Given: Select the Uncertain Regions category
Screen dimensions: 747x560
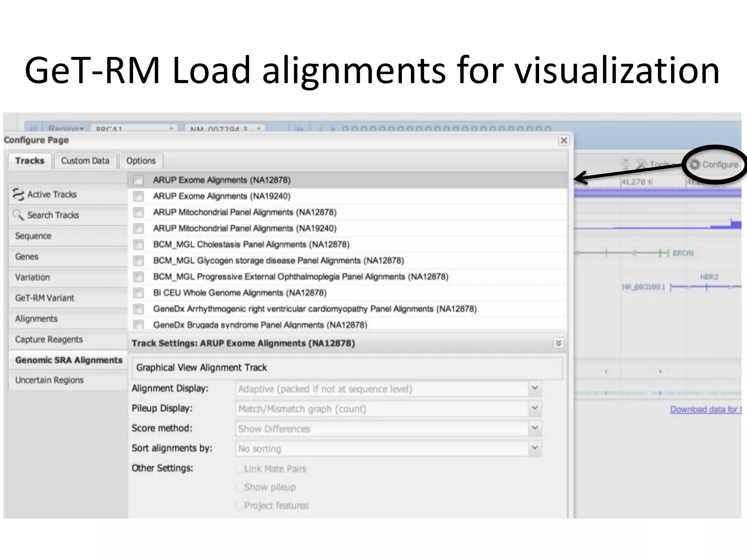Looking at the screenshot, I should pos(68,380).
